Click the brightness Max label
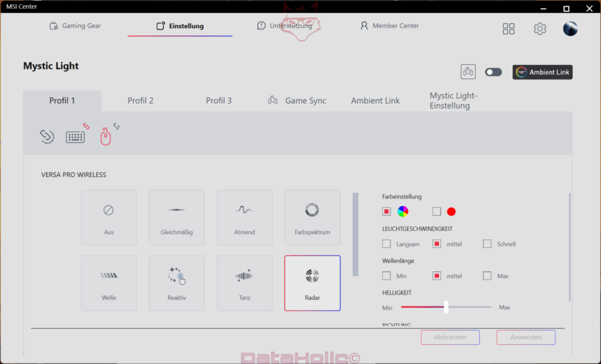 pos(504,307)
